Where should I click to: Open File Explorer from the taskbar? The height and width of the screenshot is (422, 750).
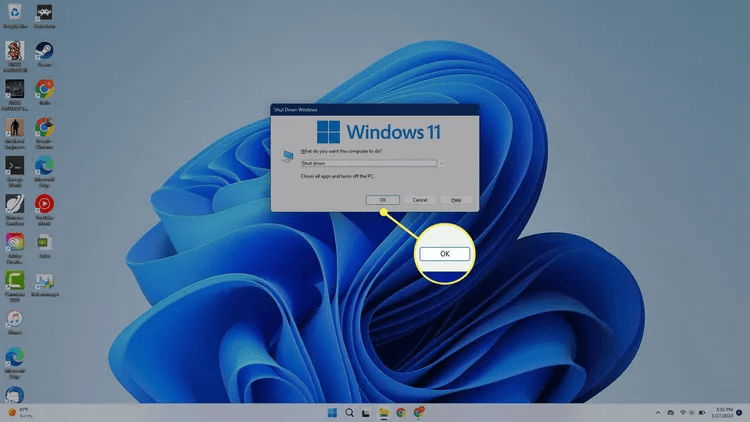(x=384, y=413)
